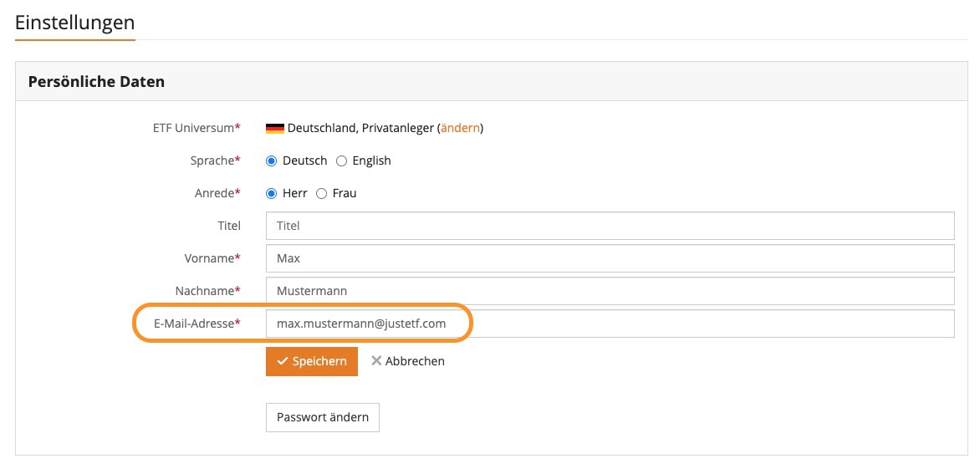Image resolution: width=980 pixels, height=469 pixels.
Task: Click the German flag icon
Action: (x=275, y=129)
